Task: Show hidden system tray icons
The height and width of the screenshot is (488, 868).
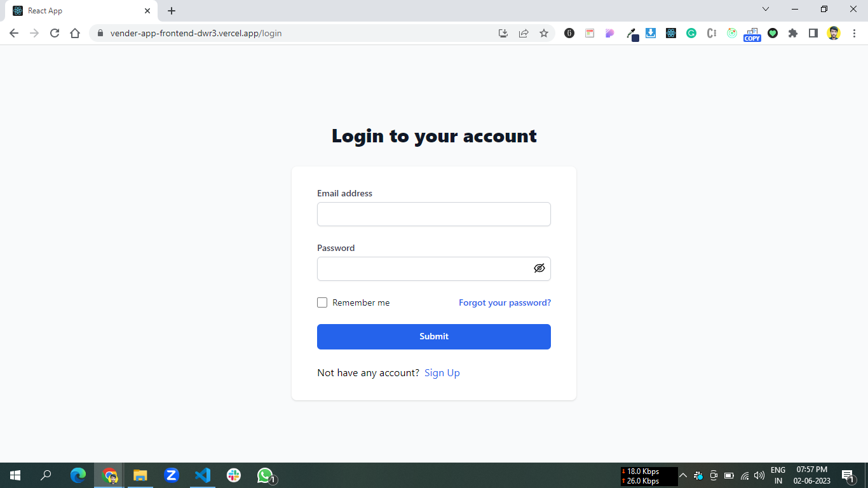Action: pyautogui.click(x=683, y=475)
